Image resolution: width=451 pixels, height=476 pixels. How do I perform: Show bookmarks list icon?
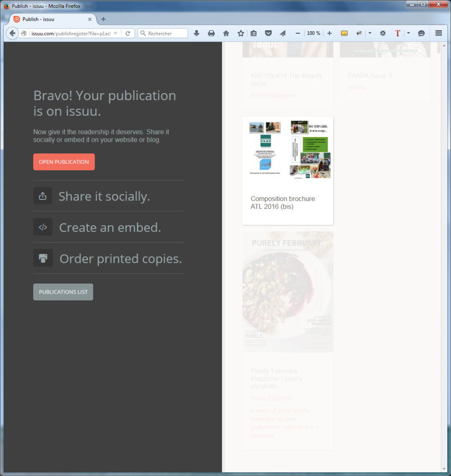[x=254, y=33]
